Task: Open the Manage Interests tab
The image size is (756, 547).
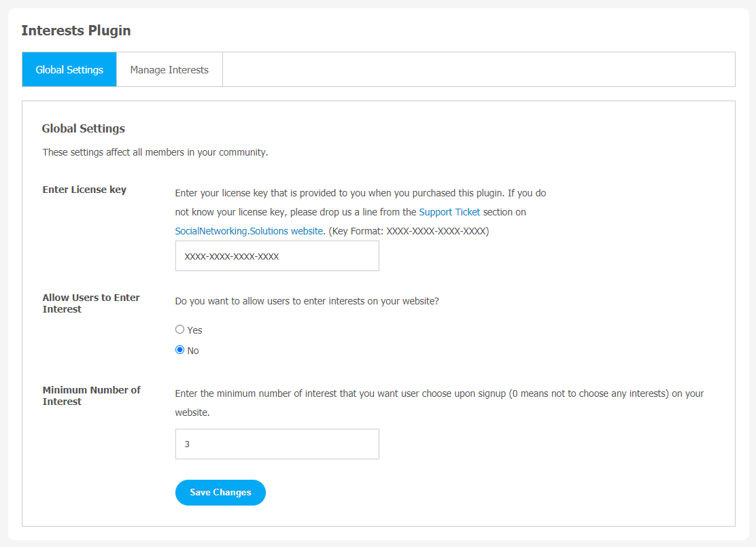Action: click(169, 69)
